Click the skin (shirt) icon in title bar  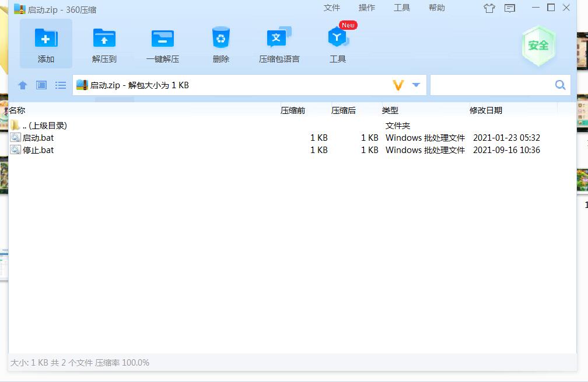pos(489,8)
